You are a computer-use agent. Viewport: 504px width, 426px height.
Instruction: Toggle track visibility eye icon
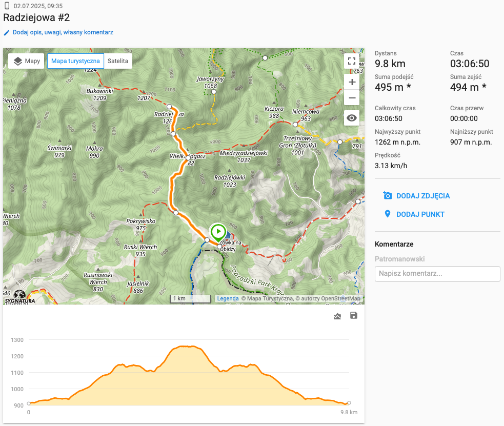tap(352, 118)
